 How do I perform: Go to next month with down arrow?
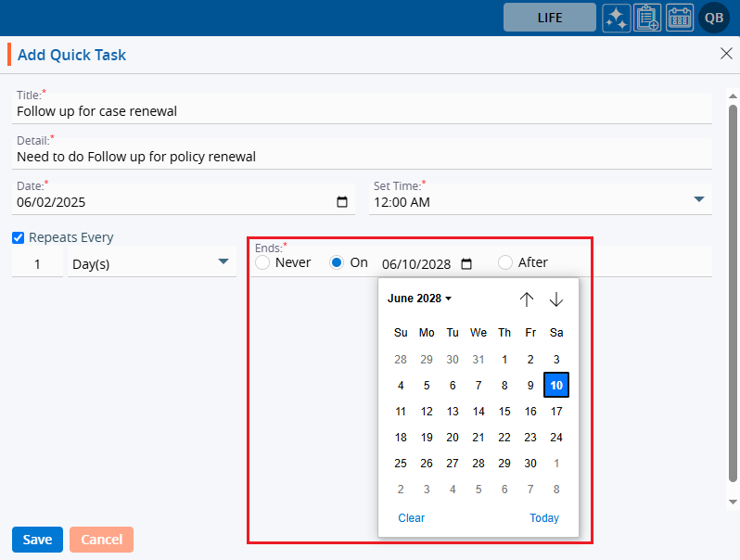pyautogui.click(x=556, y=299)
